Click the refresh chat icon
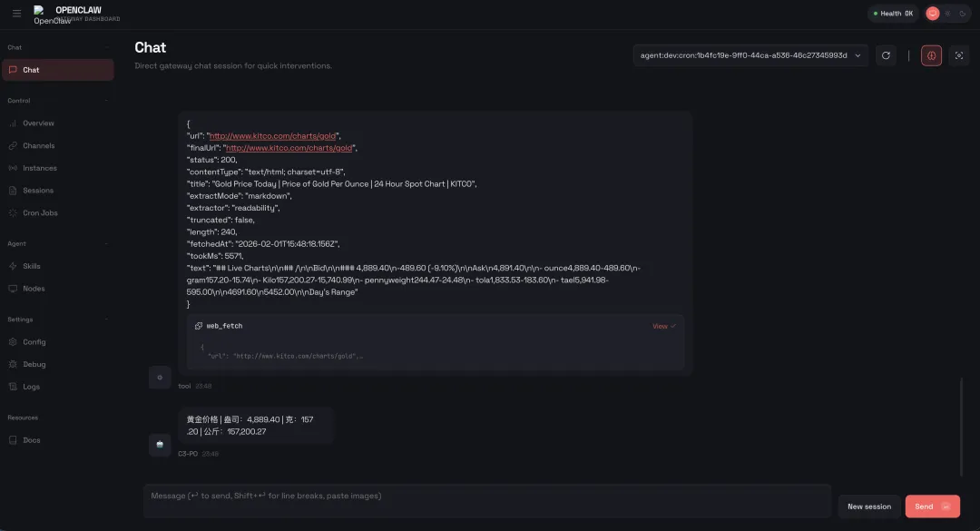The image size is (980, 531). 886,55
